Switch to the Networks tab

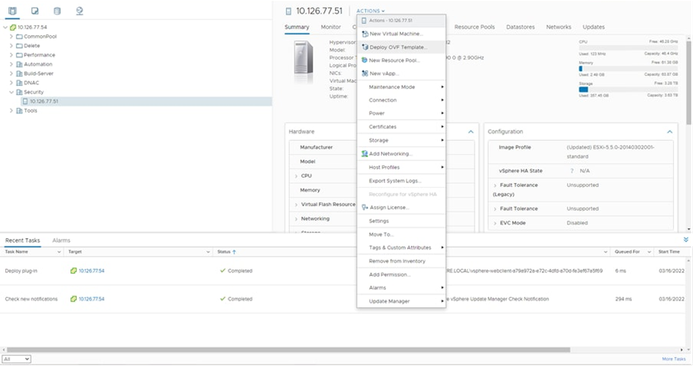[x=558, y=27]
